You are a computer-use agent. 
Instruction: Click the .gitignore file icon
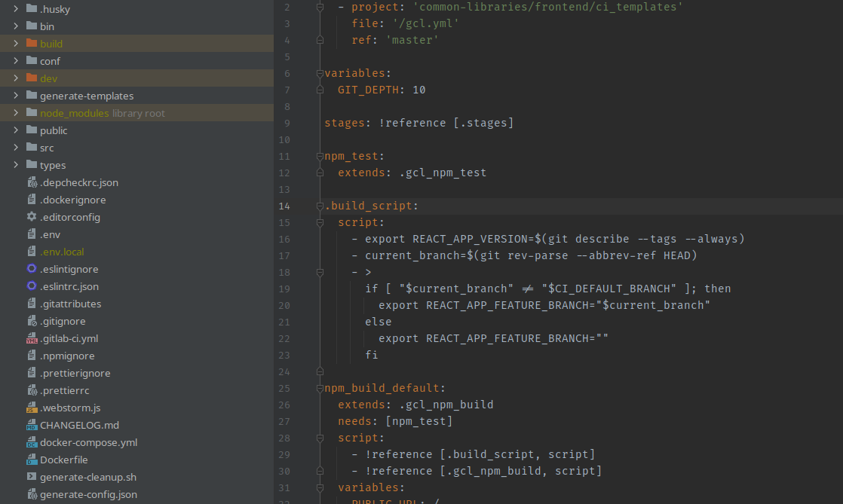point(32,321)
